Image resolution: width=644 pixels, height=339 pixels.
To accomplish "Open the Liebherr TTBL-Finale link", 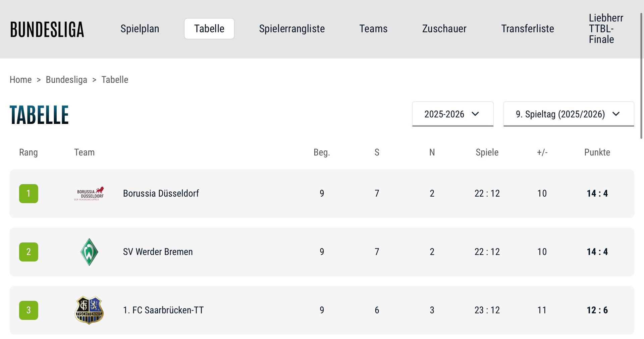I will (606, 29).
